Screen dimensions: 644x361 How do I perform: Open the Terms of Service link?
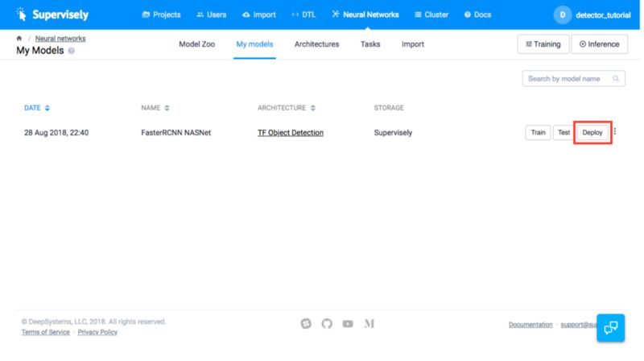click(46, 332)
